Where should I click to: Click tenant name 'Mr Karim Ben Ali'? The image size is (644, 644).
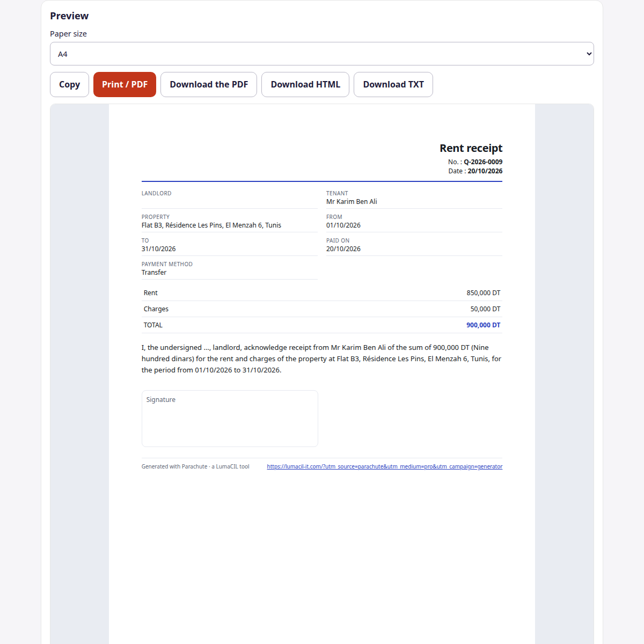(x=352, y=202)
